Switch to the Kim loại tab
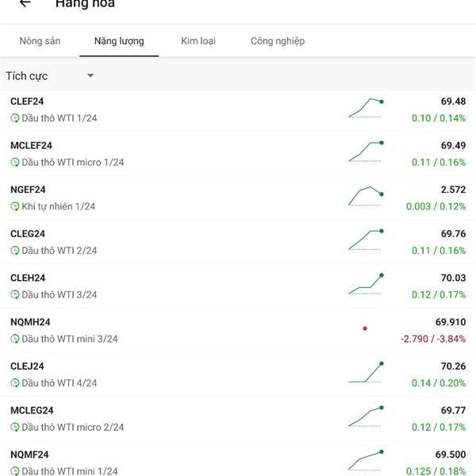 point(198,41)
